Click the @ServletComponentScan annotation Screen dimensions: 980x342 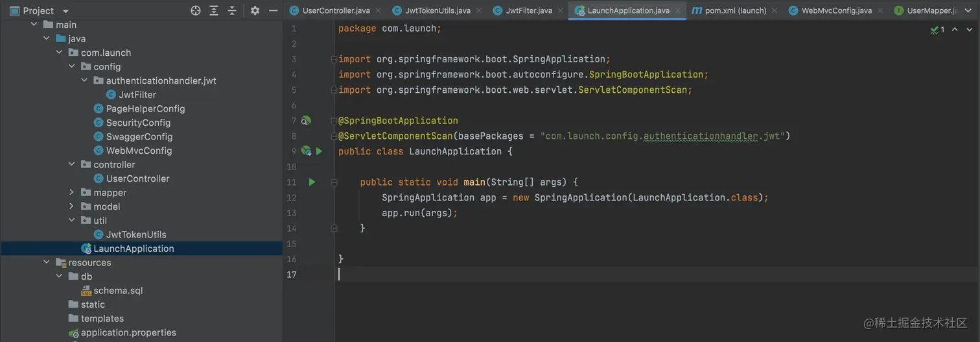click(395, 136)
